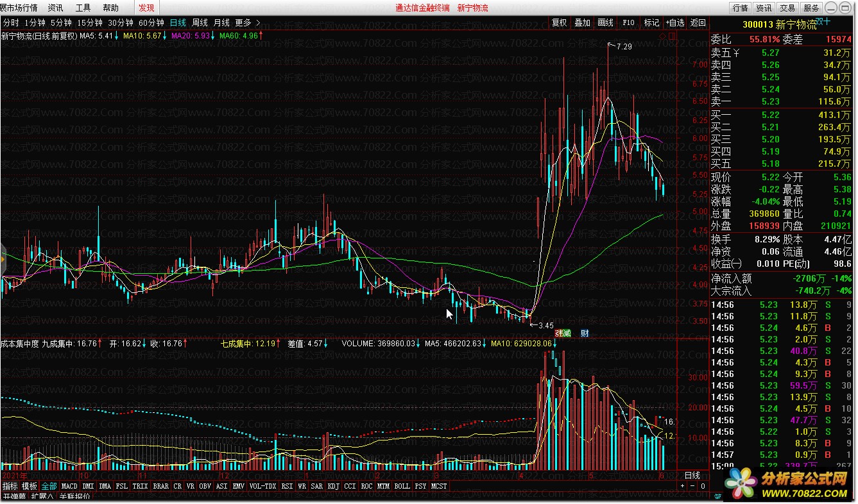Image resolution: width=858 pixels, height=504 pixels.
Task: Switch to the DMA indicator
Action: coord(105,487)
